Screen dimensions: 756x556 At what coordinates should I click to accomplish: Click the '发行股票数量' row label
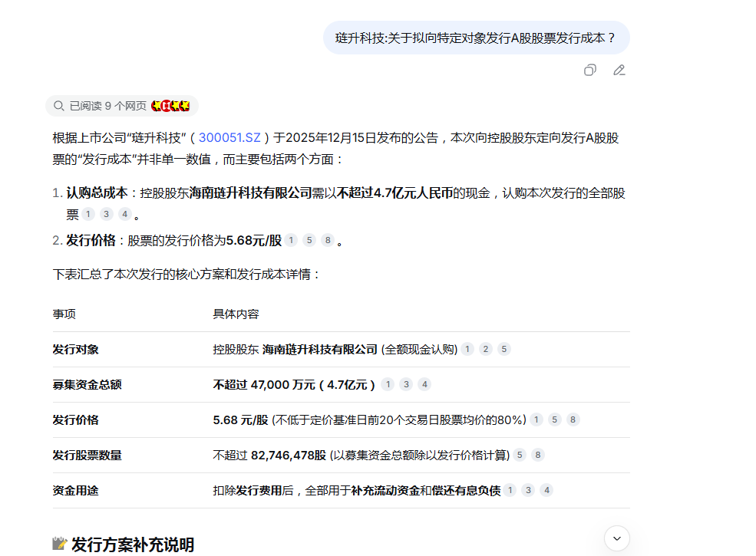(x=87, y=456)
